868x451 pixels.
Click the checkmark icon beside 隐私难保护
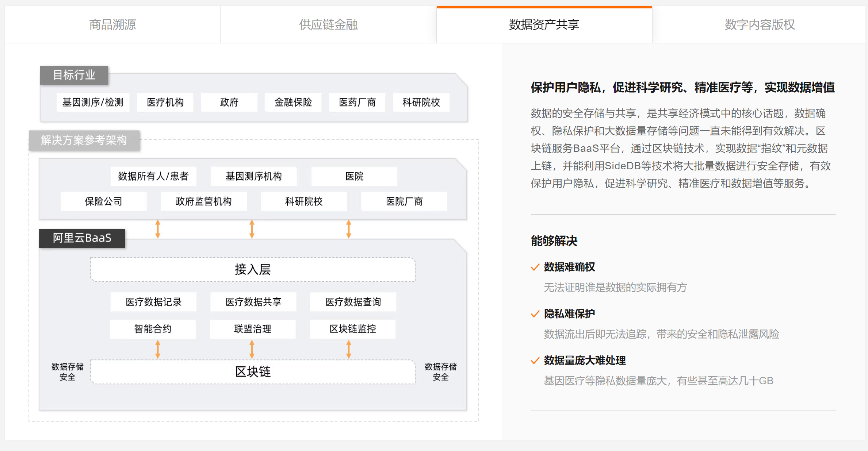point(535,314)
